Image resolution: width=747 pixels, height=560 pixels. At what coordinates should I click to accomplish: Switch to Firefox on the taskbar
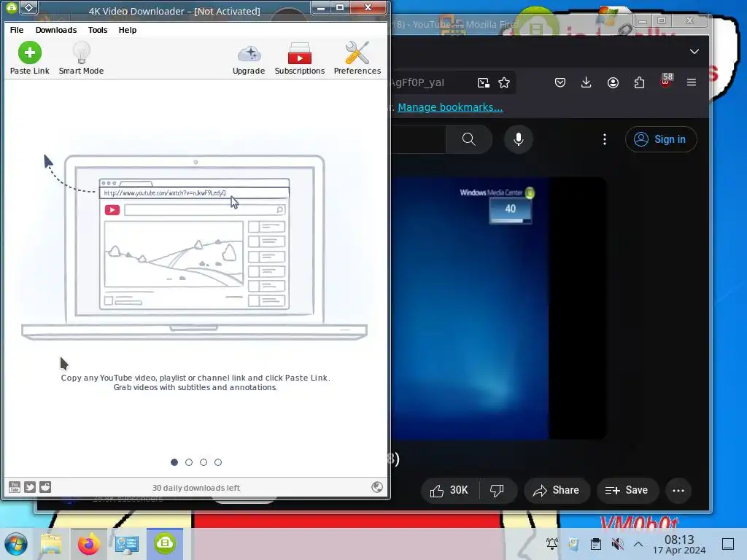(x=88, y=544)
